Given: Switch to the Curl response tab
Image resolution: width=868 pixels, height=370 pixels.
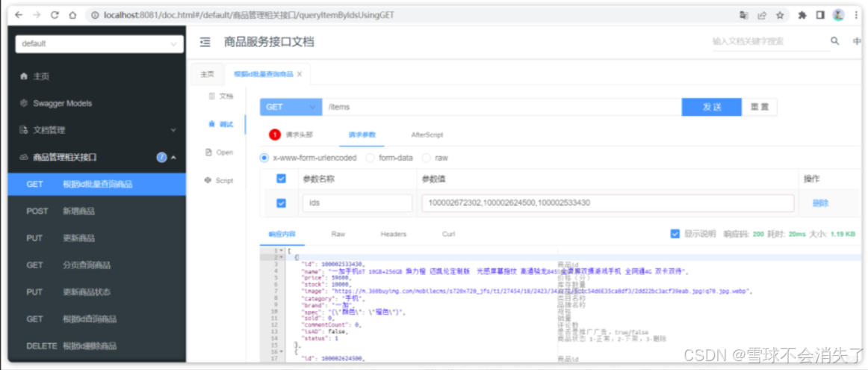Looking at the screenshot, I should point(448,234).
